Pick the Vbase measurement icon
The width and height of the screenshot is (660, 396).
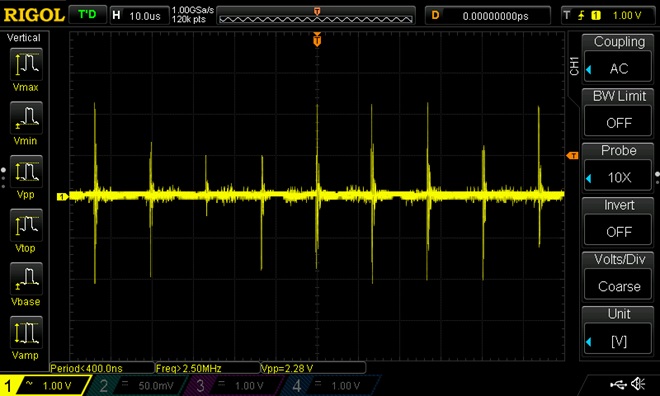[x=26, y=278]
